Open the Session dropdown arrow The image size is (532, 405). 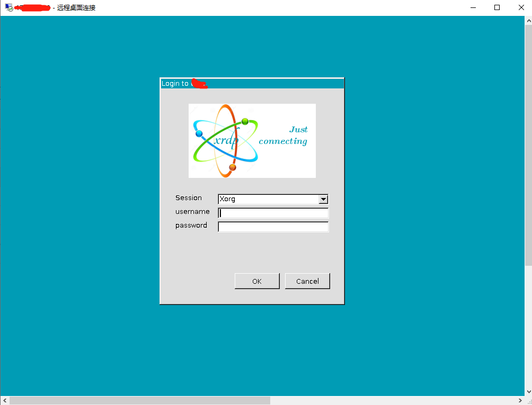click(323, 199)
